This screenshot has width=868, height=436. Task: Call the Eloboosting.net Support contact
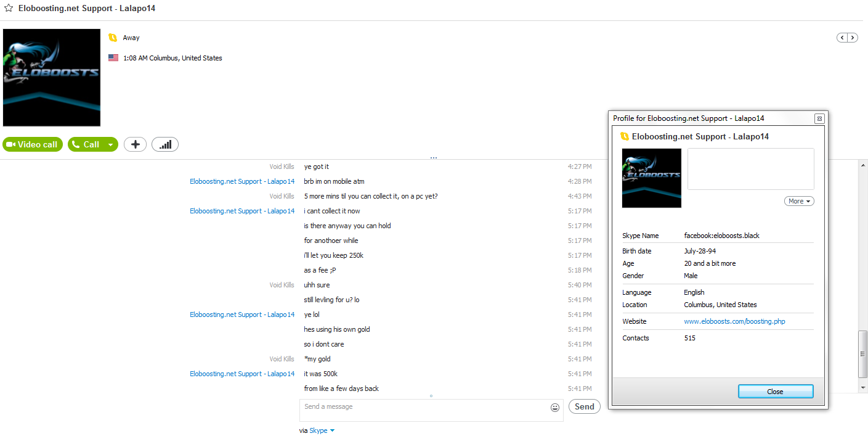point(86,144)
